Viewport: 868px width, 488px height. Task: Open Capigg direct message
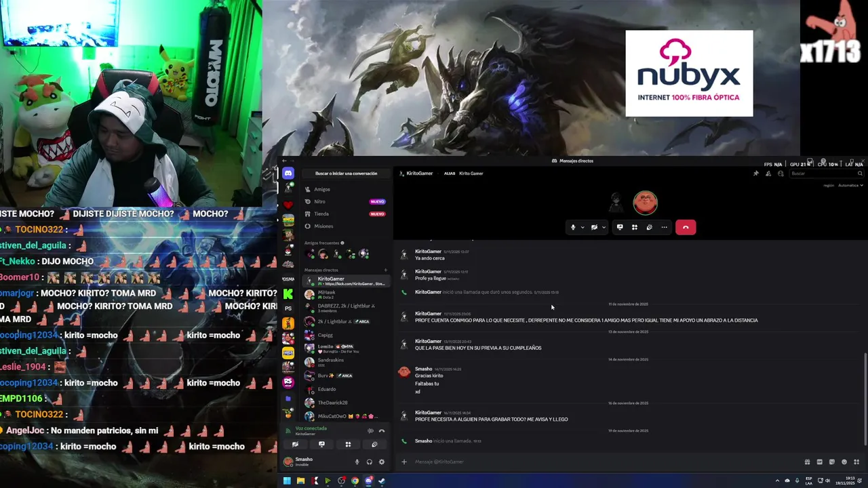(x=346, y=335)
